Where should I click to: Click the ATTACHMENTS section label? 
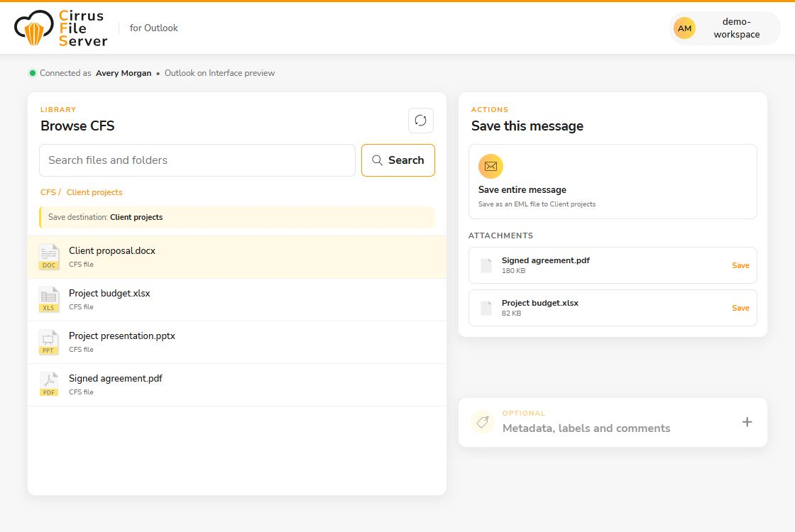(500, 235)
